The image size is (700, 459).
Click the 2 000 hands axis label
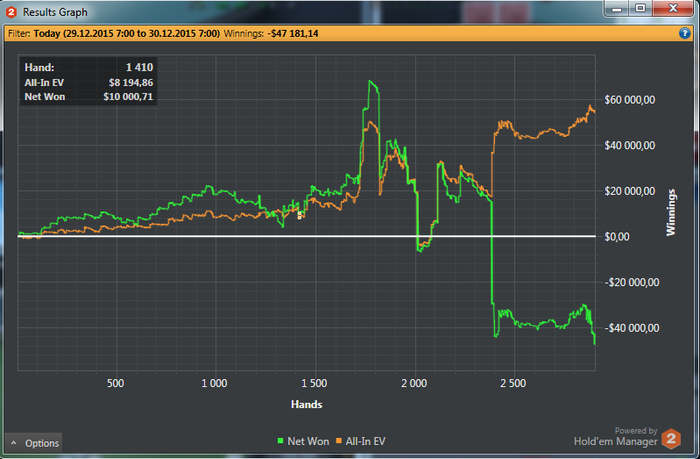[x=414, y=383]
